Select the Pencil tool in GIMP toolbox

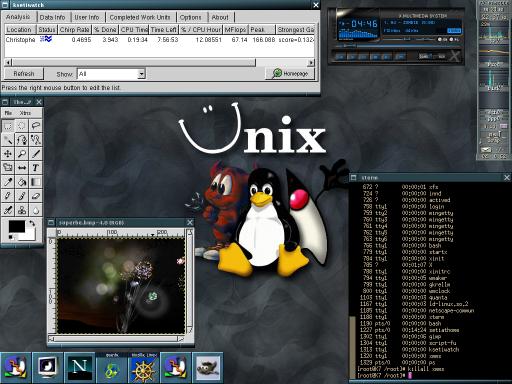point(8,196)
